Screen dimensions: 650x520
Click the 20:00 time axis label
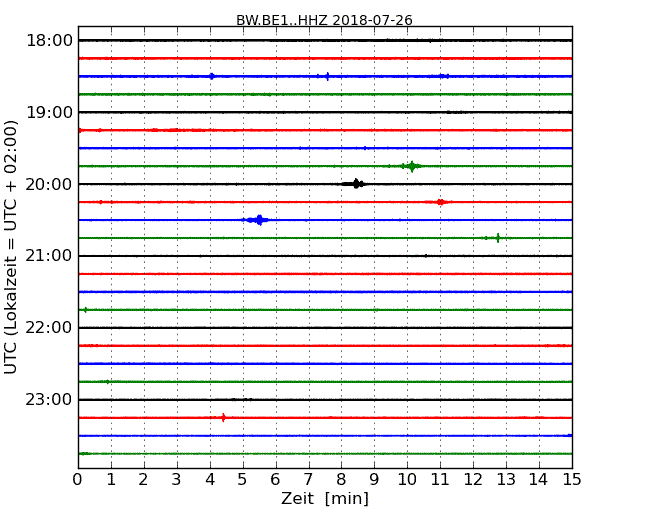tap(49, 184)
